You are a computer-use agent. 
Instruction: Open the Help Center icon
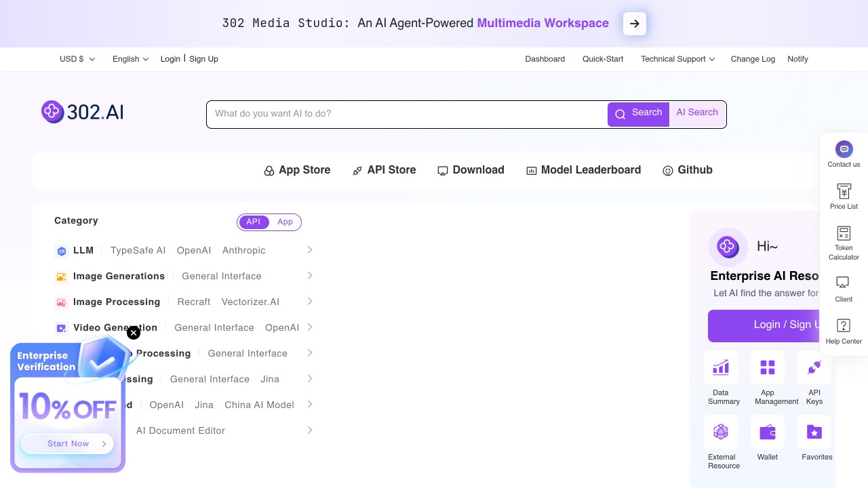pos(844,325)
